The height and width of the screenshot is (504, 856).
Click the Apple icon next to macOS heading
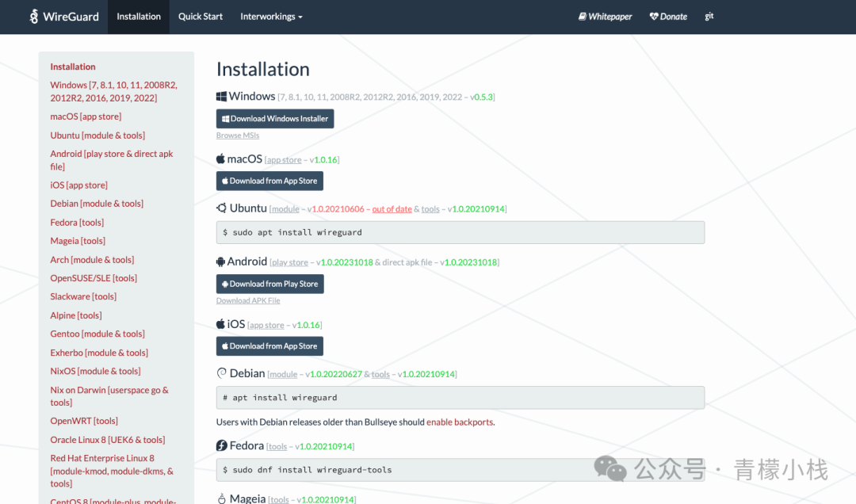coord(220,159)
